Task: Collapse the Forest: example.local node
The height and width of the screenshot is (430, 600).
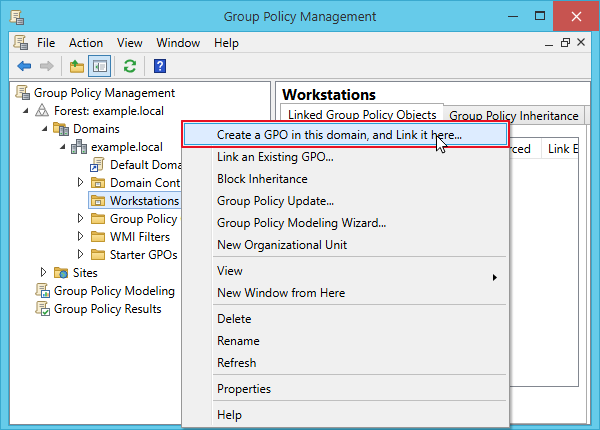Action: [x=25, y=111]
